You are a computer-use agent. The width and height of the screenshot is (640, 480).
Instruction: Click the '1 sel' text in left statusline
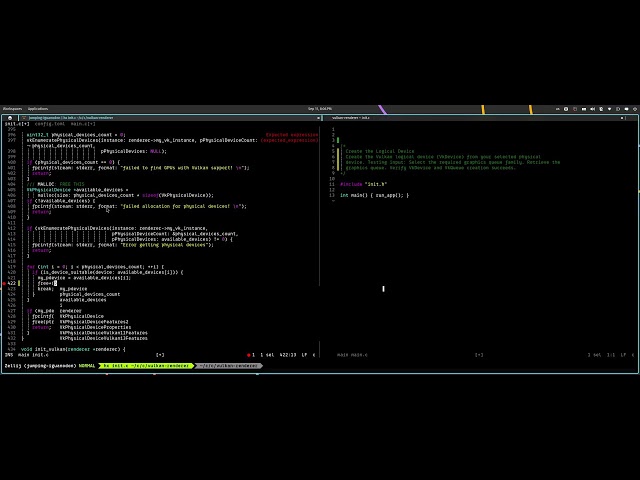click(267, 355)
